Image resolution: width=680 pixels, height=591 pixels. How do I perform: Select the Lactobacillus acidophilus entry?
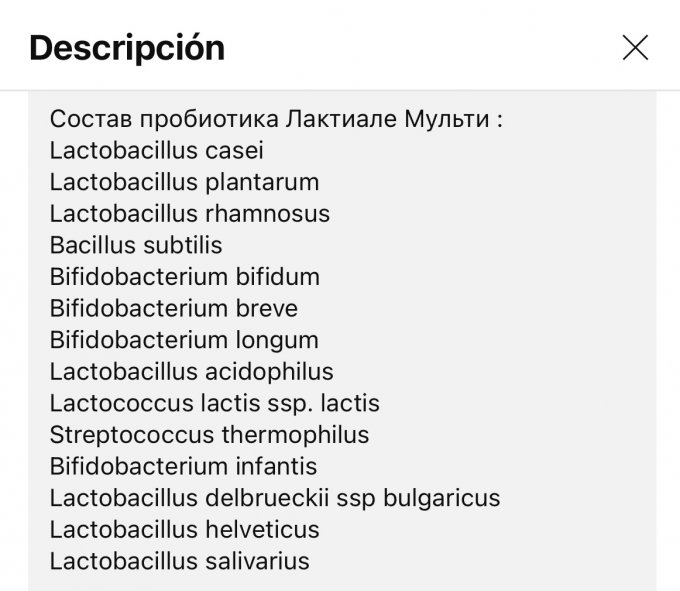tap(191, 372)
